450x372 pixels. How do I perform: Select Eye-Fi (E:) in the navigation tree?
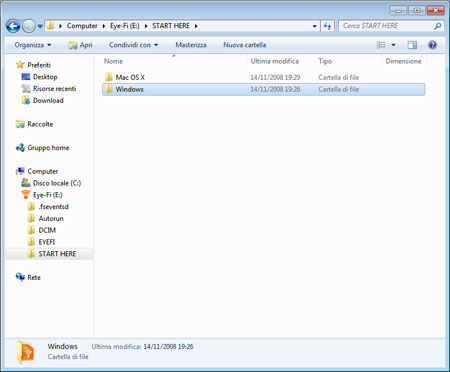(48, 195)
